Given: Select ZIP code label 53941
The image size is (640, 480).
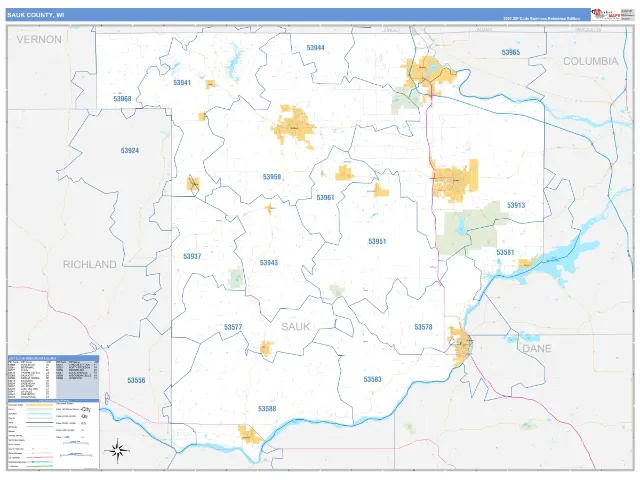Looking at the screenshot, I should [x=182, y=83].
